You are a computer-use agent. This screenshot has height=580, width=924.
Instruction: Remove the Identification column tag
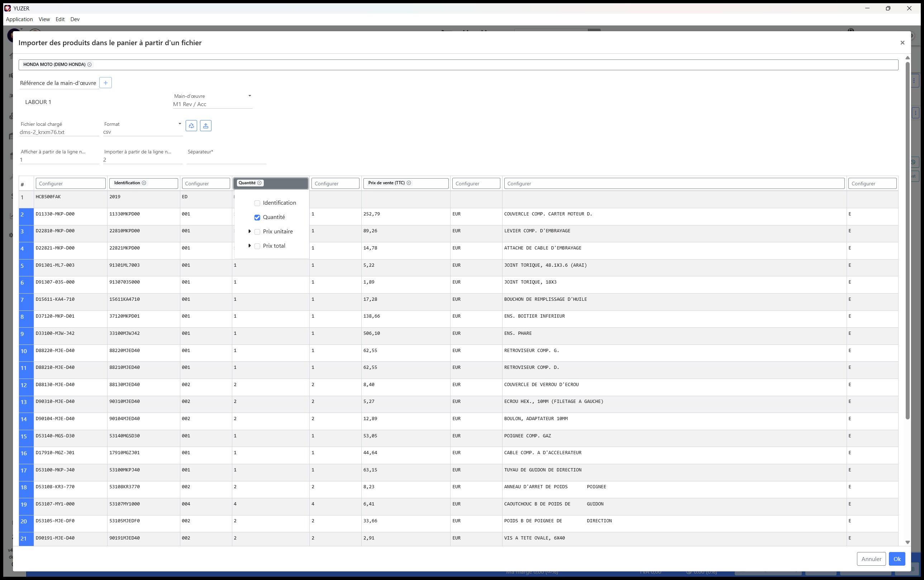tap(144, 183)
